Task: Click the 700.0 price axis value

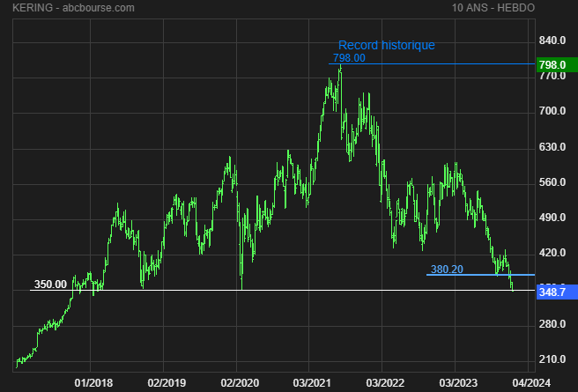Action: pos(552,111)
